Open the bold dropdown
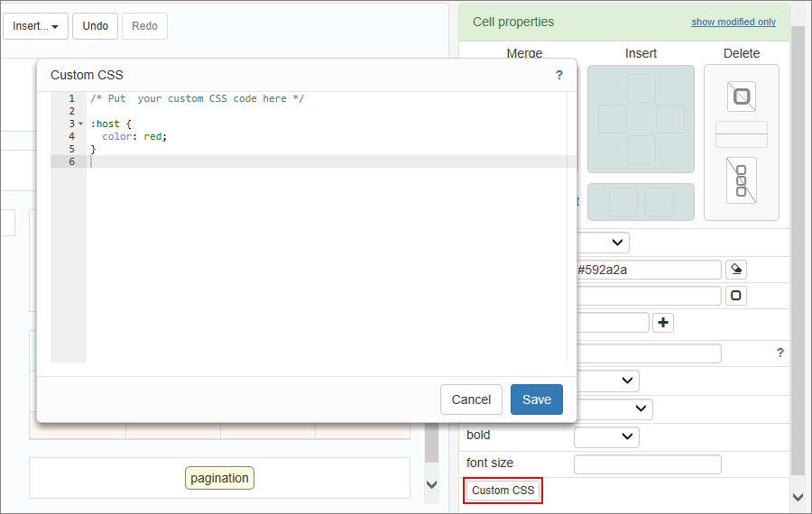 coord(606,436)
